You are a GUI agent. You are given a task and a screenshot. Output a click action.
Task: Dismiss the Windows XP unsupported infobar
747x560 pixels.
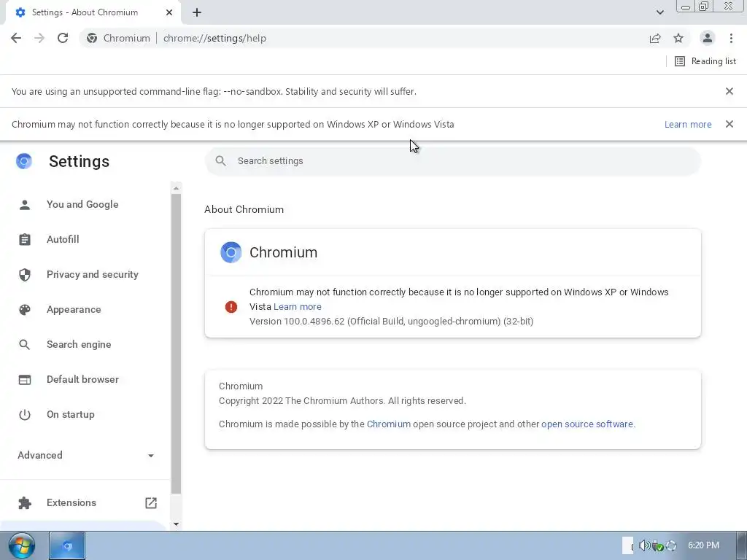point(729,124)
